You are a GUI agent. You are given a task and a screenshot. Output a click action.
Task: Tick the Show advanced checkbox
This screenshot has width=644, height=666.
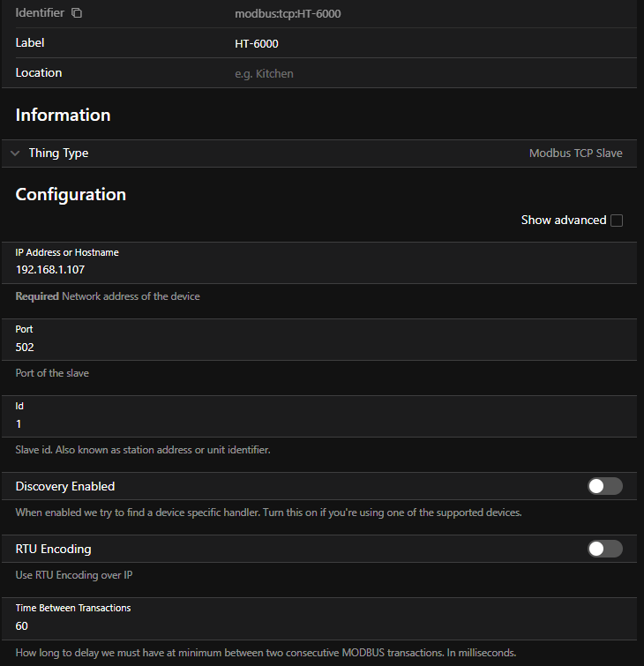coord(617,221)
